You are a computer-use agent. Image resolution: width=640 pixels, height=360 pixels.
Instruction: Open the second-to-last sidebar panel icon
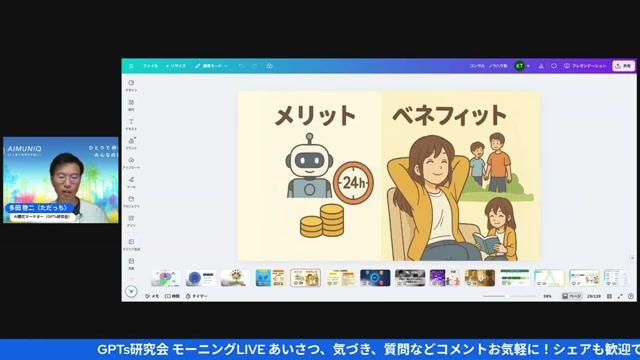[131, 245]
